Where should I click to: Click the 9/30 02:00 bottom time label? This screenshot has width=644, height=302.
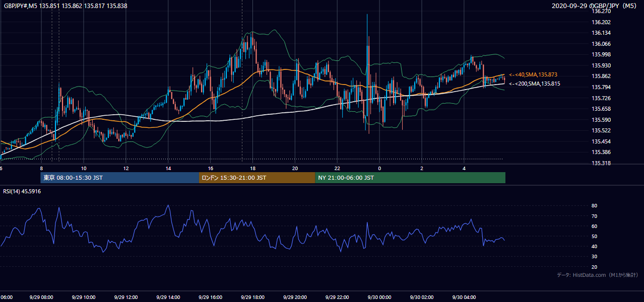(422, 297)
